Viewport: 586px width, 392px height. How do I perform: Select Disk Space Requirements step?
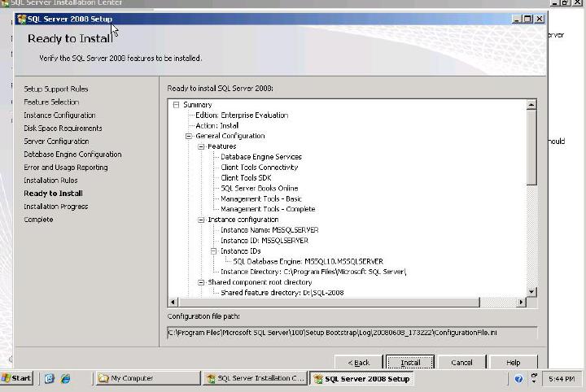pos(63,128)
